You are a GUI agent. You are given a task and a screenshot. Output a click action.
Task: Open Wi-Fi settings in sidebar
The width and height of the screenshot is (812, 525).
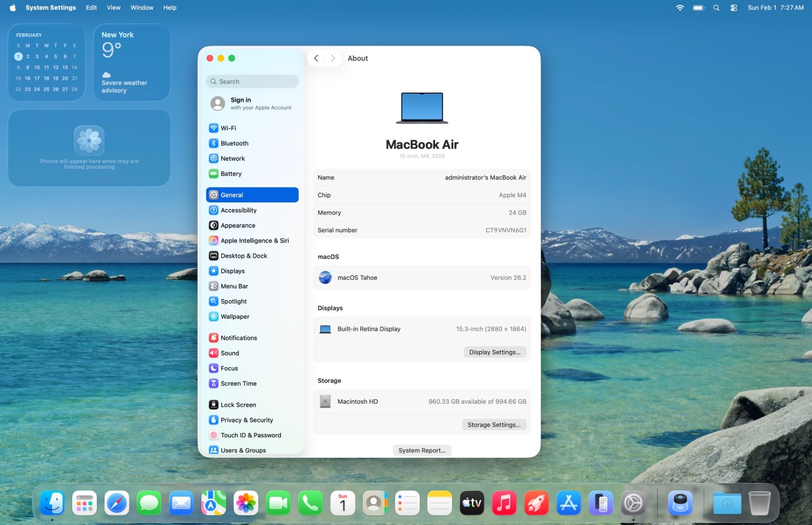pos(228,128)
